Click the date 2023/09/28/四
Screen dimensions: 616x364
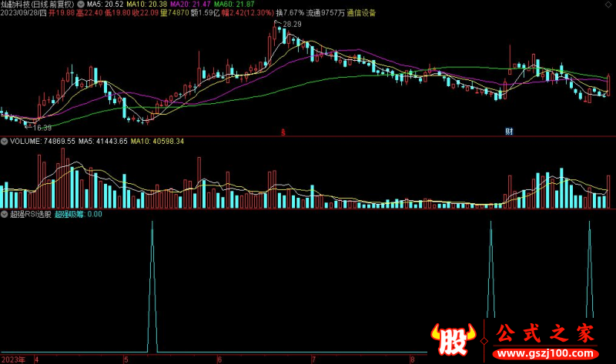click(24, 13)
